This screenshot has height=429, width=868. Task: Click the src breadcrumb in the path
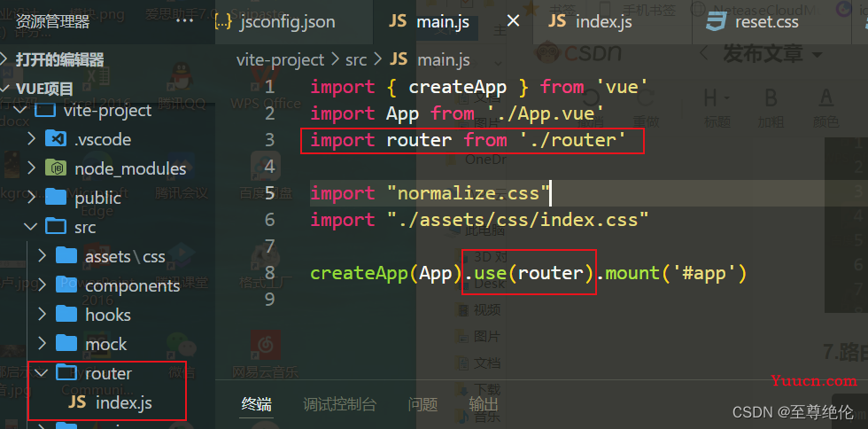[x=356, y=59]
